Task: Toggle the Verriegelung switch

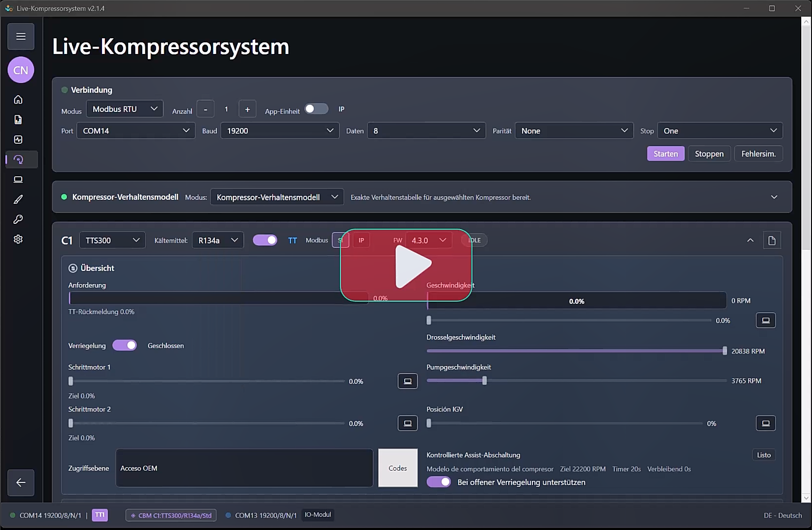Action: pos(125,345)
